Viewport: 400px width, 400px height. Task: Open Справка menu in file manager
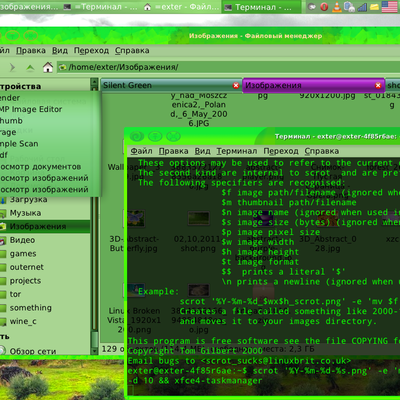coord(132,51)
